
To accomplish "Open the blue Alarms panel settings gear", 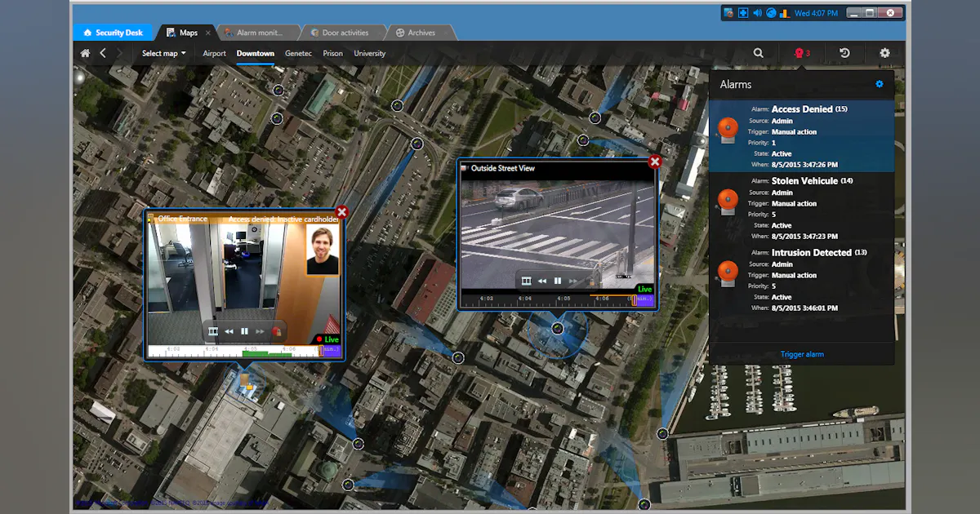I will coord(880,84).
